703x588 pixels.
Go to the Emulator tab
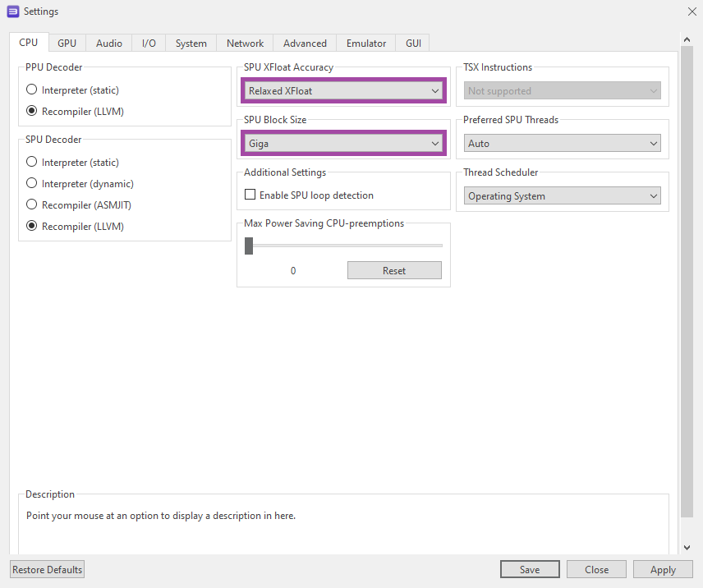366,44
